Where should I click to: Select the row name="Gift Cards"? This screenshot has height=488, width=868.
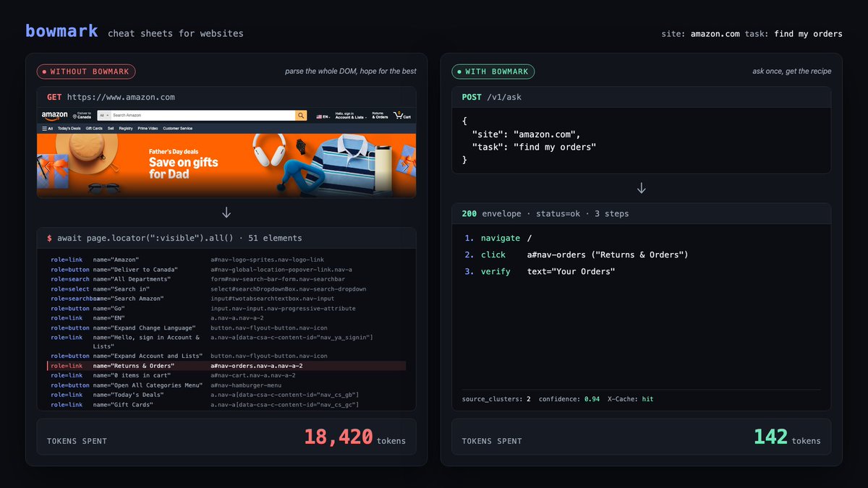tap(226, 405)
